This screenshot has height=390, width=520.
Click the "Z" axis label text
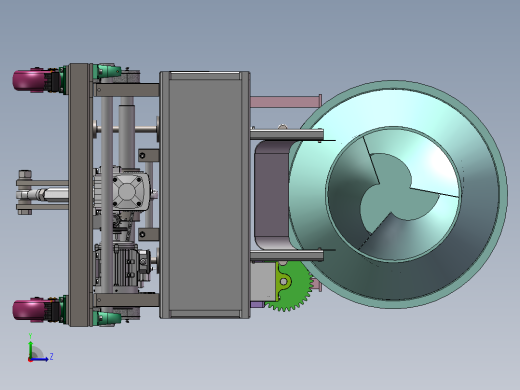pyautogui.click(x=51, y=357)
